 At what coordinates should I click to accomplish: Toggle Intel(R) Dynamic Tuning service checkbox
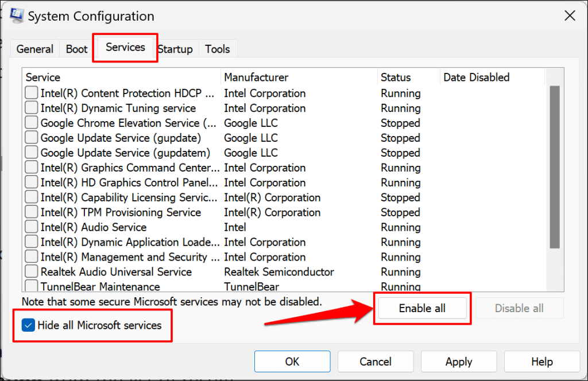click(x=32, y=108)
